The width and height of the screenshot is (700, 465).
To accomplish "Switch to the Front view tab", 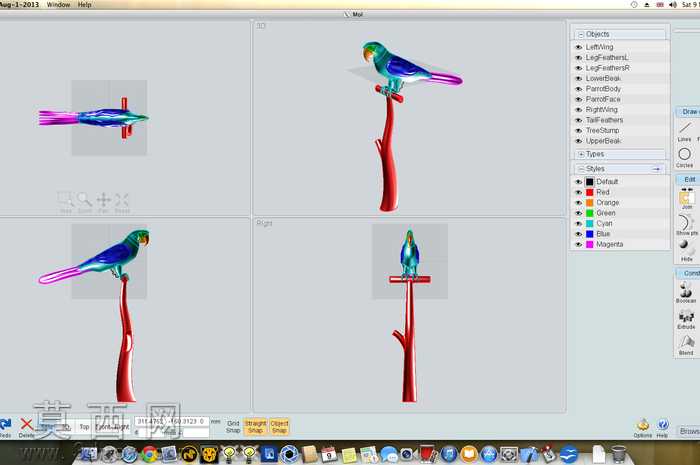I will coord(103,427).
